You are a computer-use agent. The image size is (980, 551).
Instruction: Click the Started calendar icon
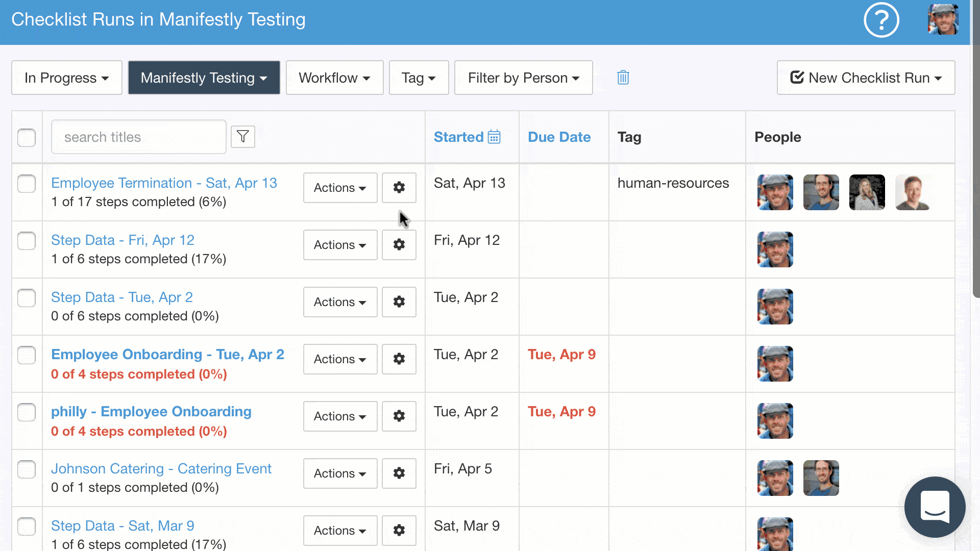tap(494, 137)
